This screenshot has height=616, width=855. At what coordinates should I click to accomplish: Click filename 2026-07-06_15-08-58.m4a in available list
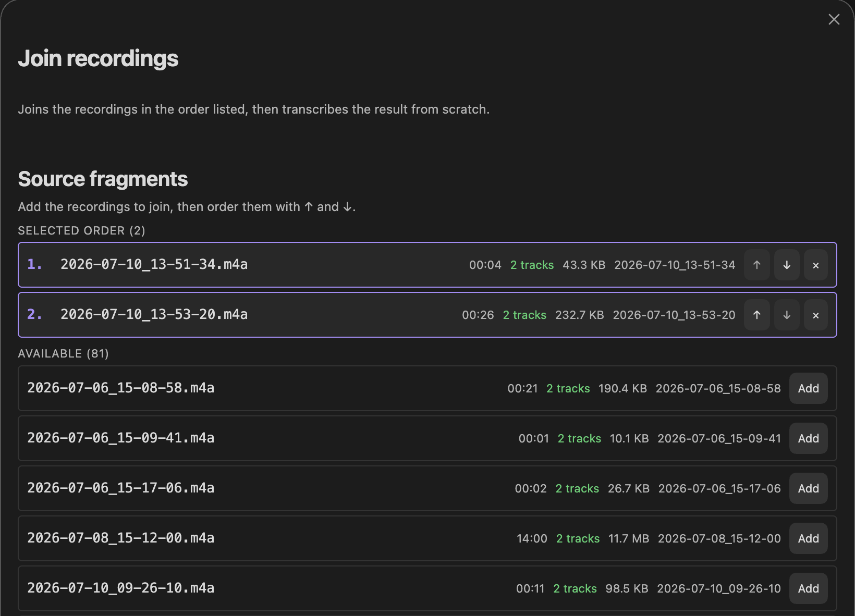click(x=121, y=388)
